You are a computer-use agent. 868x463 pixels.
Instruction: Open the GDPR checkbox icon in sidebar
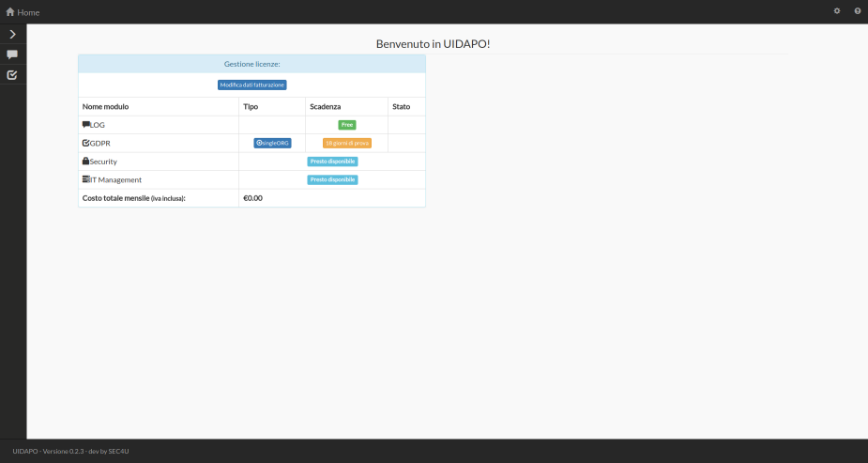tap(12, 74)
